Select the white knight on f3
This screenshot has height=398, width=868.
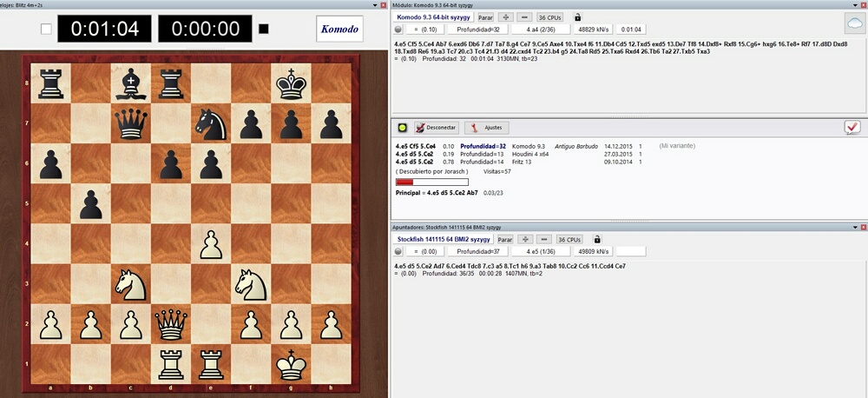251,284
